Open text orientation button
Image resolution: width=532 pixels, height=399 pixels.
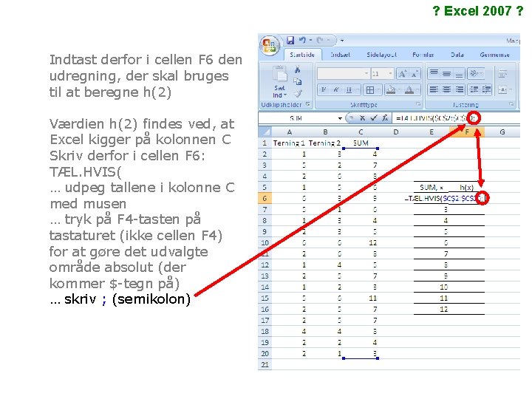(x=475, y=73)
